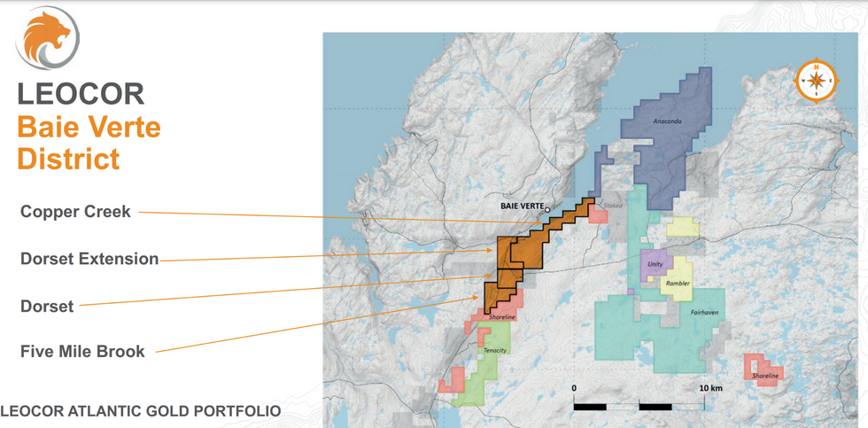Viewport: 868px width, 428px height.
Task: Click the Leocor Atlantic Gold Portfolio footer
Action: [141, 411]
